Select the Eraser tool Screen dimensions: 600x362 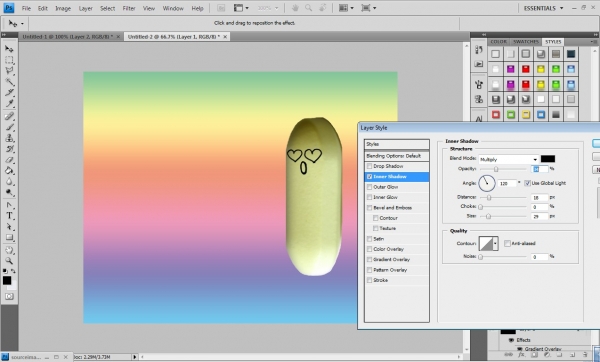click(9, 160)
